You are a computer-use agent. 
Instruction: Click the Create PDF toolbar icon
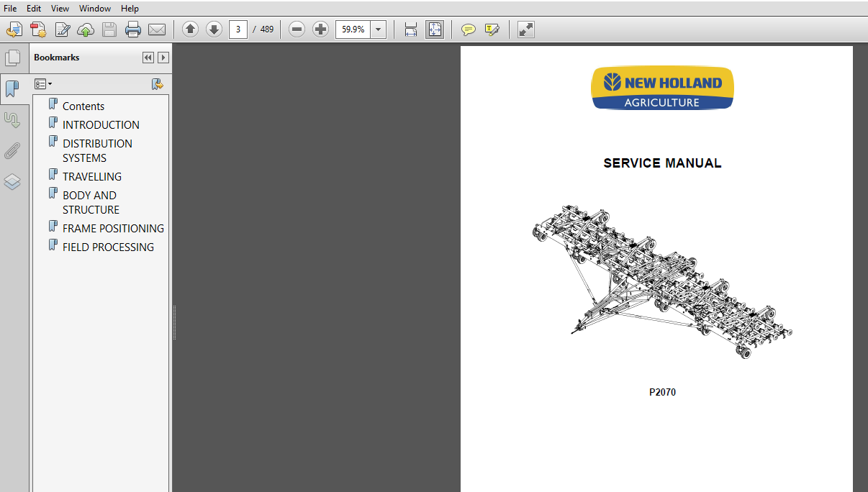pos(14,29)
